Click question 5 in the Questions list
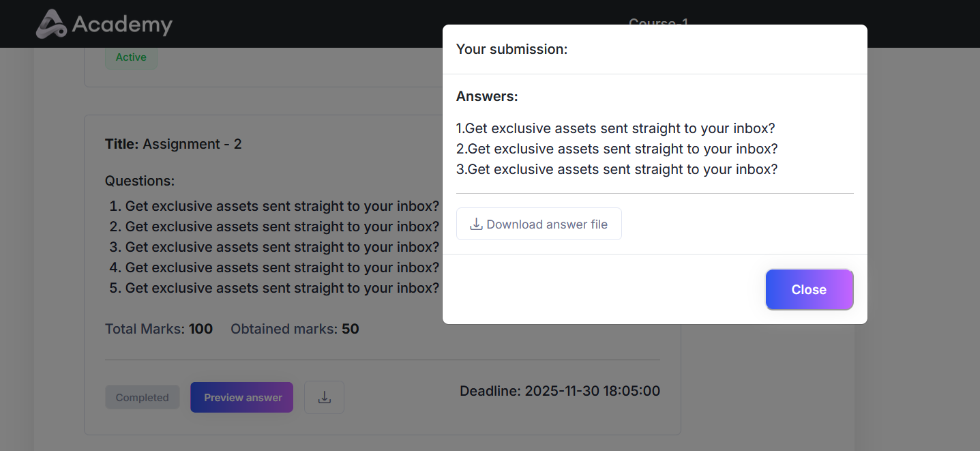This screenshot has height=451, width=980. (x=274, y=288)
